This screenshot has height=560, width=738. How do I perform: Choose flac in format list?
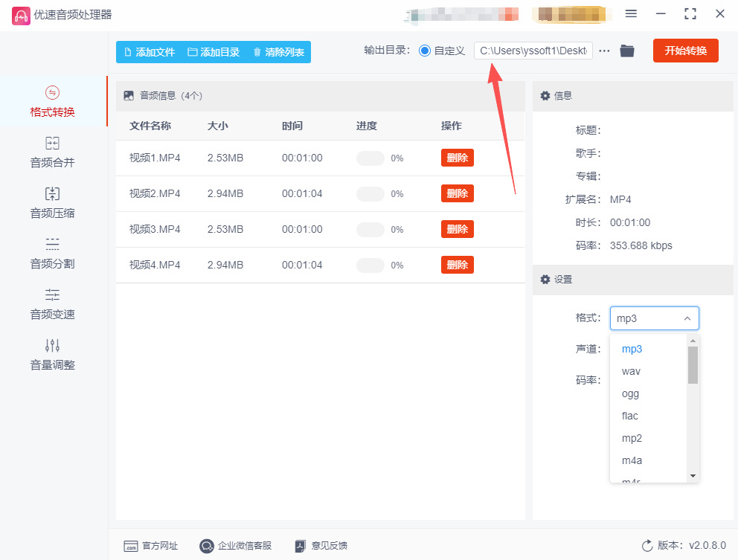click(648, 416)
